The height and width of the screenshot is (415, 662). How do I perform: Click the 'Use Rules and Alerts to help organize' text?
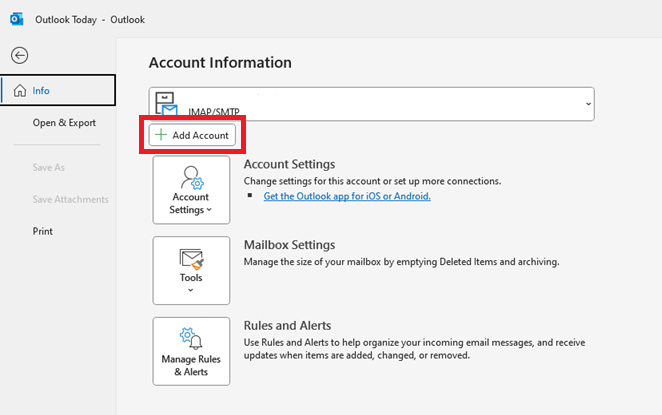click(x=415, y=349)
